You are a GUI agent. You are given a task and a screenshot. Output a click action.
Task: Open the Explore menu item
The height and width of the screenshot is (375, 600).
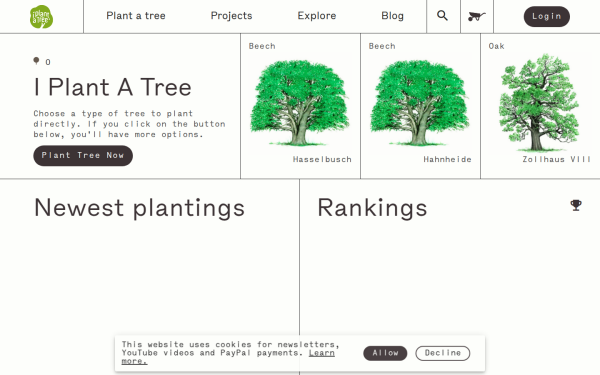tap(317, 16)
